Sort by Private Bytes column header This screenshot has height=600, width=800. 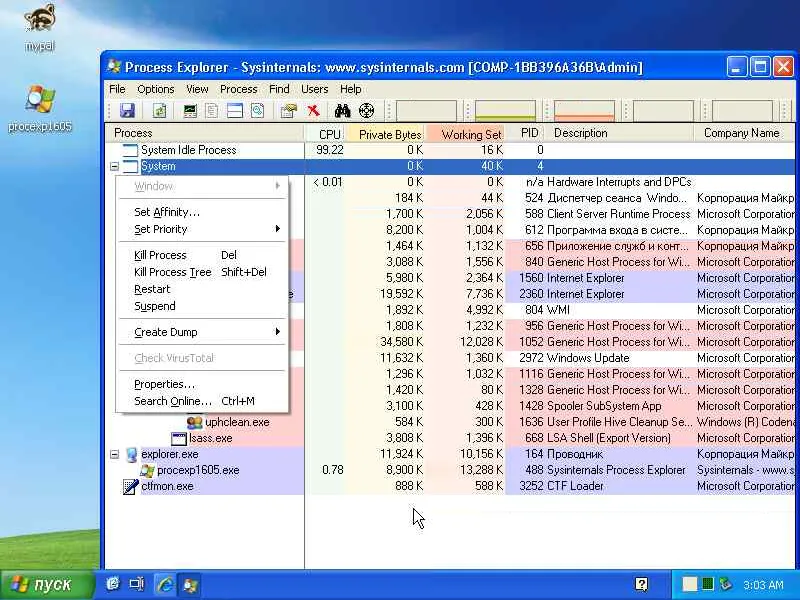pyautogui.click(x=386, y=134)
